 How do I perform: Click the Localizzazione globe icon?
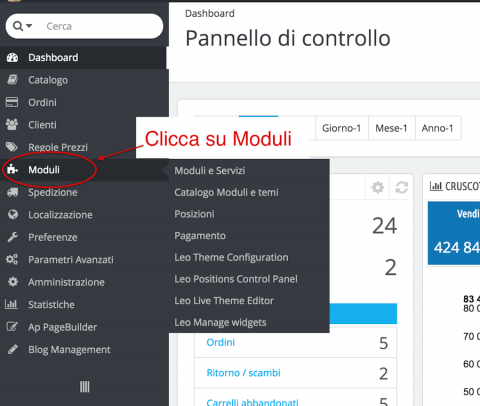[13, 214]
